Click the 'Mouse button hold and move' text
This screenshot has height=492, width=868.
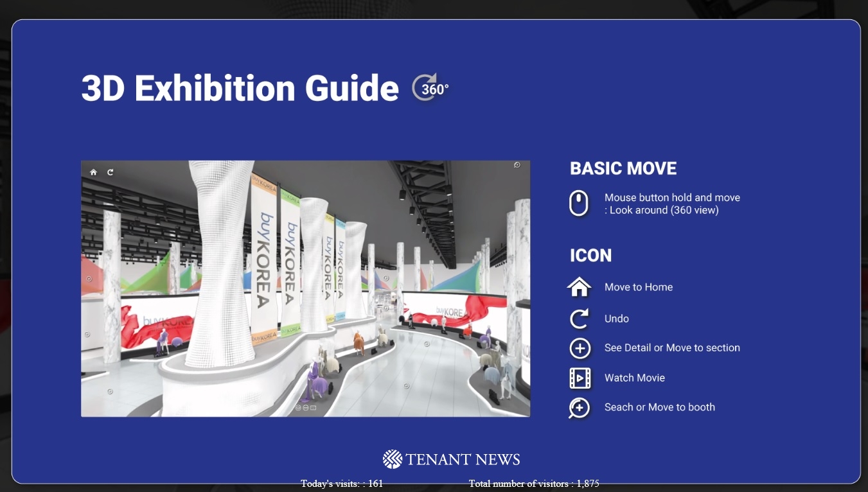coord(672,198)
